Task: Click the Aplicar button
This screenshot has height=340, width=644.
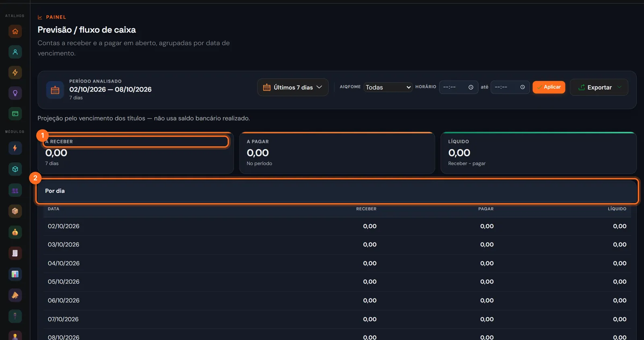Action: (549, 87)
